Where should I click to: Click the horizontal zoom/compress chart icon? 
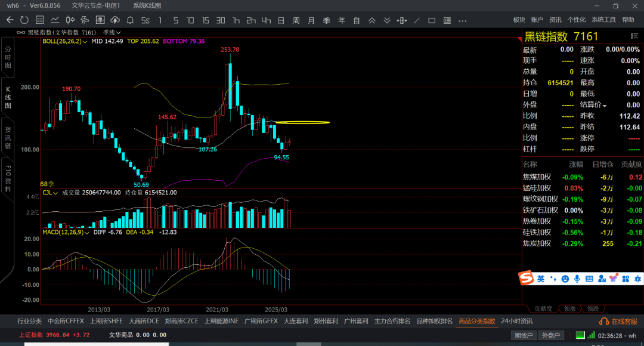(402, 20)
